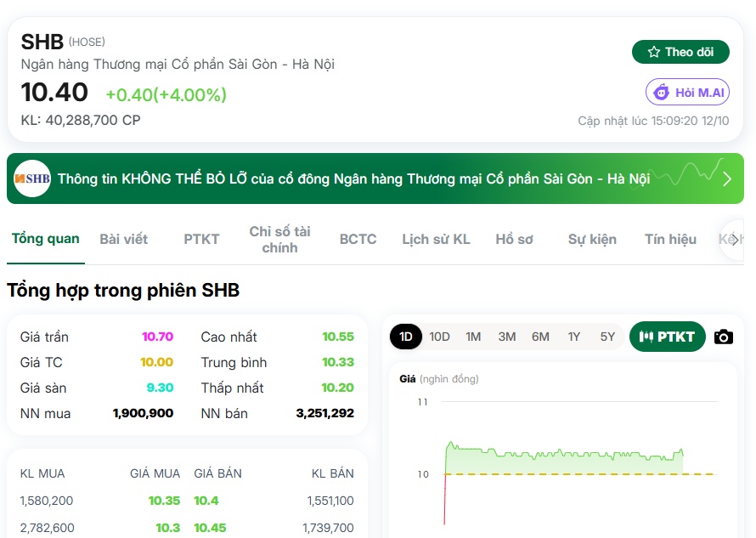This screenshot has width=756, height=538.
Task: Go to the BCTC tab
Action: (x=358, y=240)
